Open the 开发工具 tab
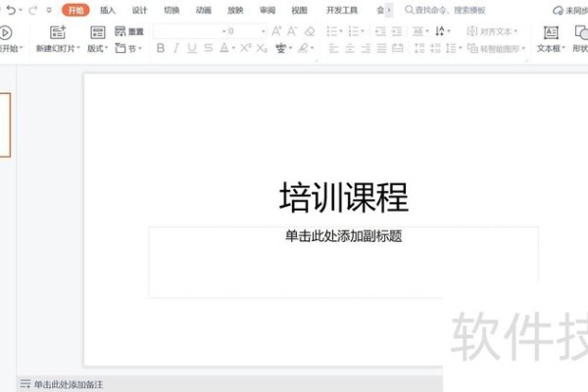 pyautogui.click(x=342, y=10)
